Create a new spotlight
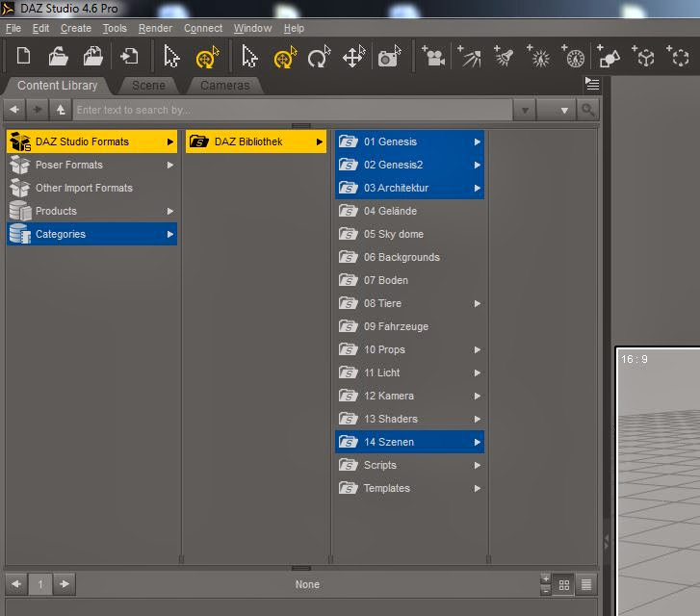700x616 pixels. point(504,57)
